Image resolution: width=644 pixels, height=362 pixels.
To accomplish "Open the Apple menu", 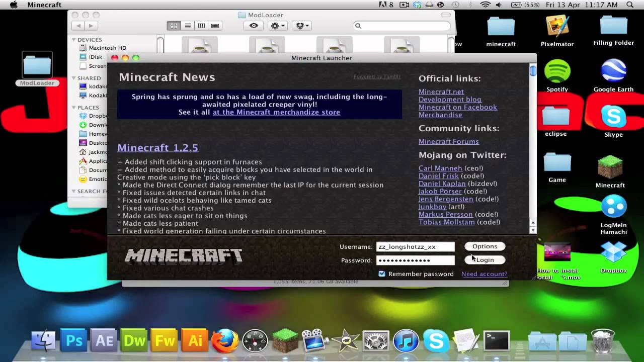I will (14, 5).
